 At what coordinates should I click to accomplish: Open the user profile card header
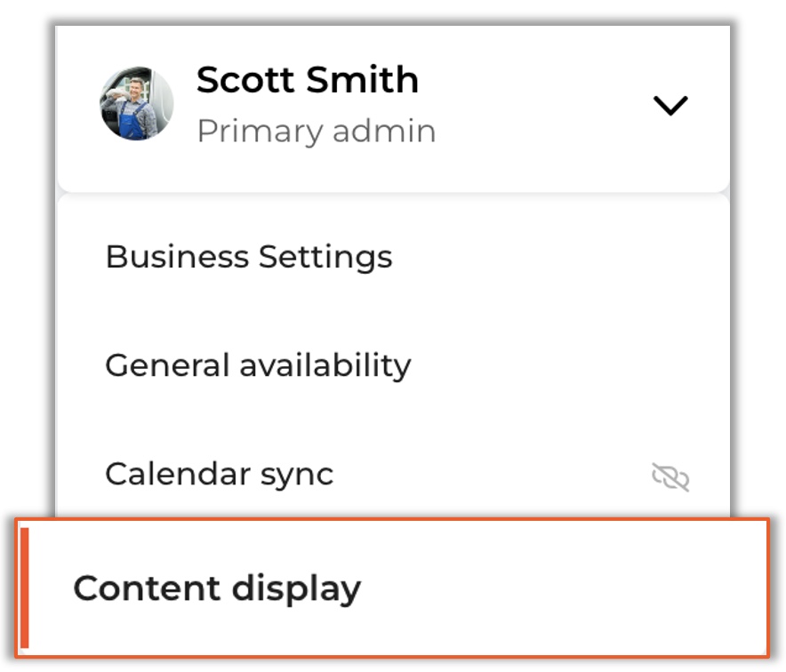tap(394, 108)
